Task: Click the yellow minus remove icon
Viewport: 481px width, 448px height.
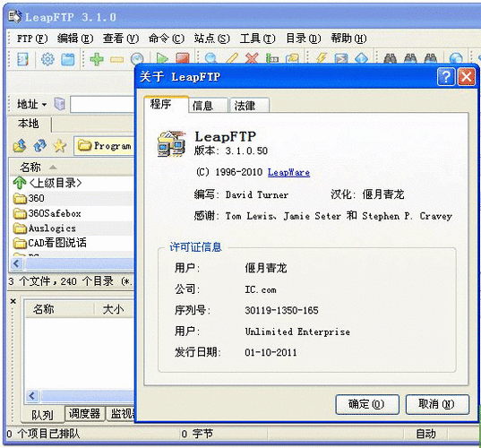Action: click(x=116, y=59)
